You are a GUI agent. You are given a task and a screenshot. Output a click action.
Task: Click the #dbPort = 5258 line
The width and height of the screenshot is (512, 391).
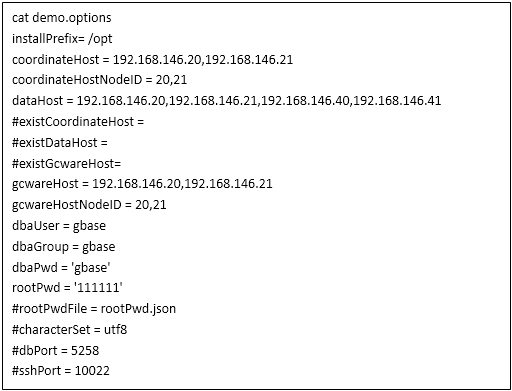pyautogui.click(x=56, y=351)
